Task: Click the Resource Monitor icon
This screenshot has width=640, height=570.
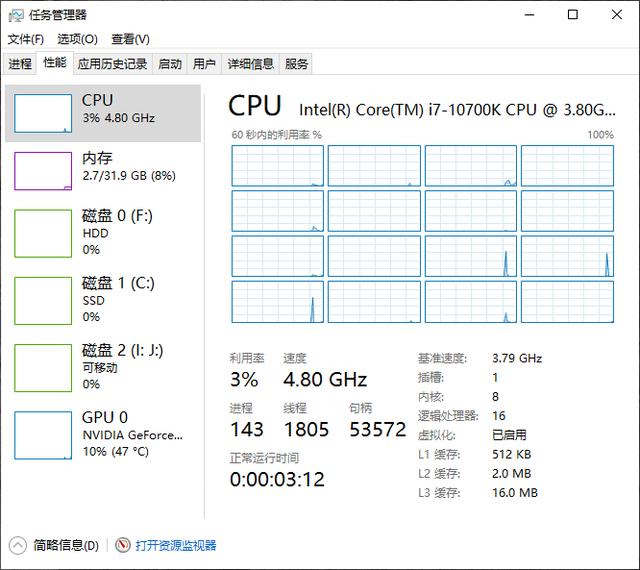Action: [123, 545]
